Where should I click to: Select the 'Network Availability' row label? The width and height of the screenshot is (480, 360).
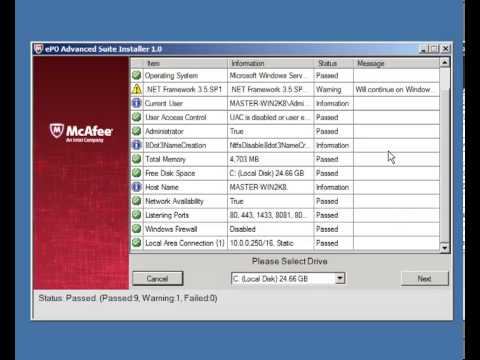pos(174,201)
